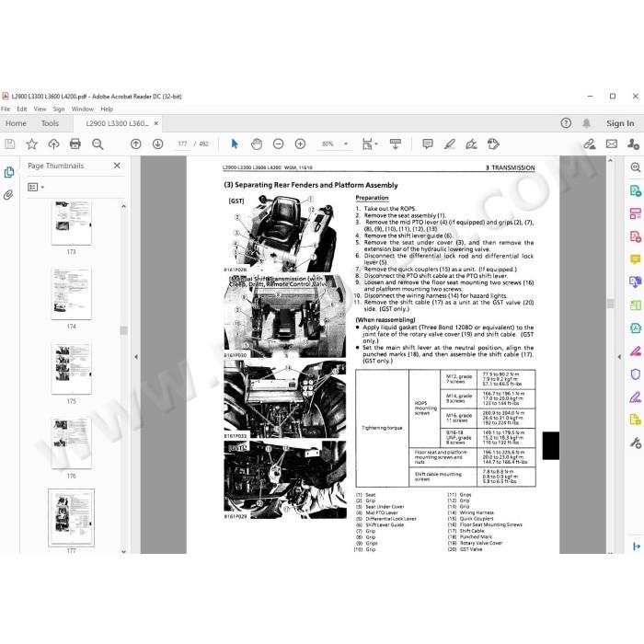644x644 pixels.
Task: Select the page 177 thumbnail
Action: tap(72, 517)
